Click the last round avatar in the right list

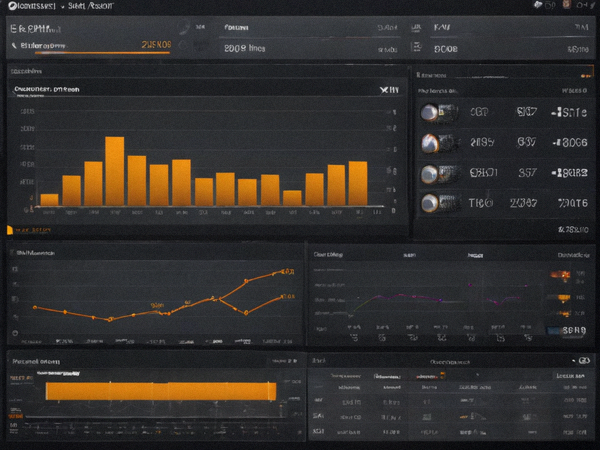(429, 203)
